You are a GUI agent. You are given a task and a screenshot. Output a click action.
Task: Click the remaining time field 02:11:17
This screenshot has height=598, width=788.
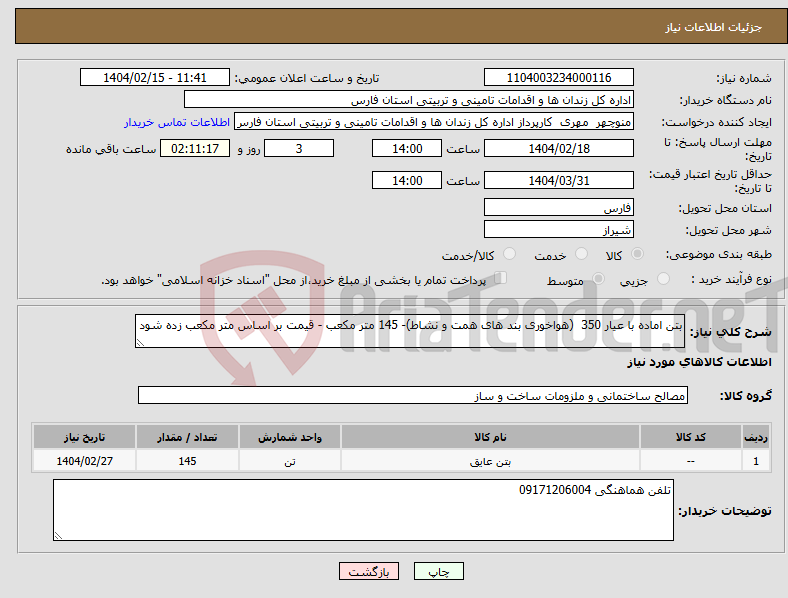coord(195,149)
